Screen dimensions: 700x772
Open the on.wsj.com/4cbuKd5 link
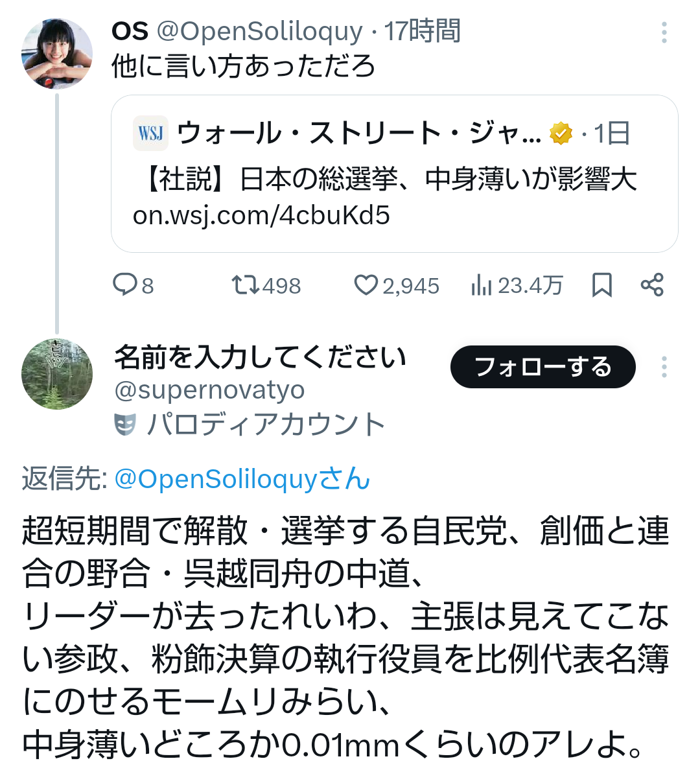261,215
